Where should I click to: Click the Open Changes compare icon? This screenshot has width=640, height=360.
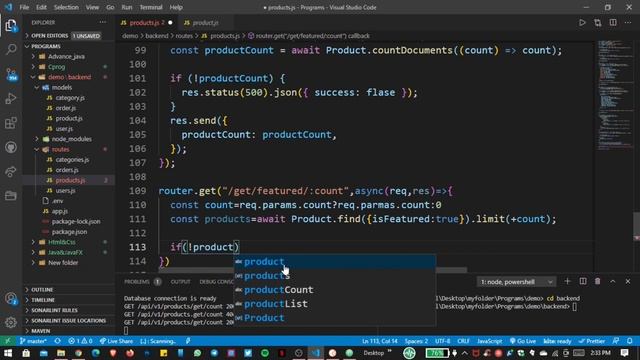tap(598, 23)
